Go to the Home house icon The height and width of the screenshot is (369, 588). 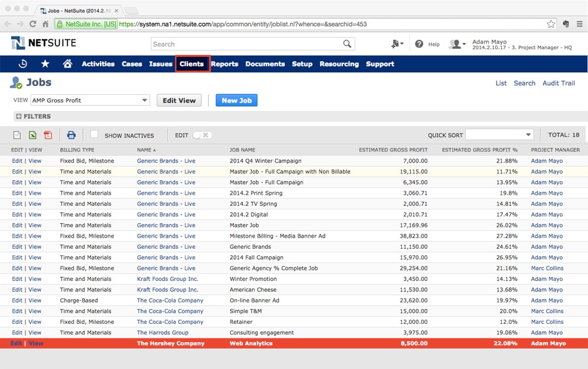click(67, 64)
